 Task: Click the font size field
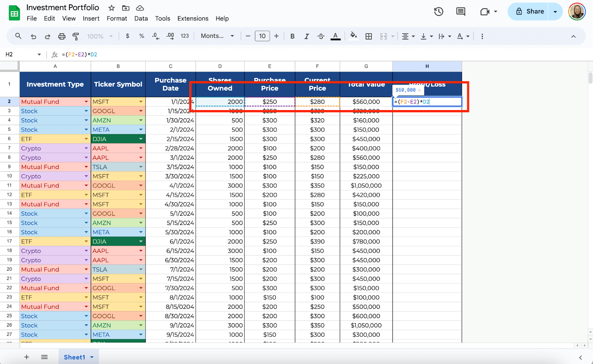click(x=262, y=36)
